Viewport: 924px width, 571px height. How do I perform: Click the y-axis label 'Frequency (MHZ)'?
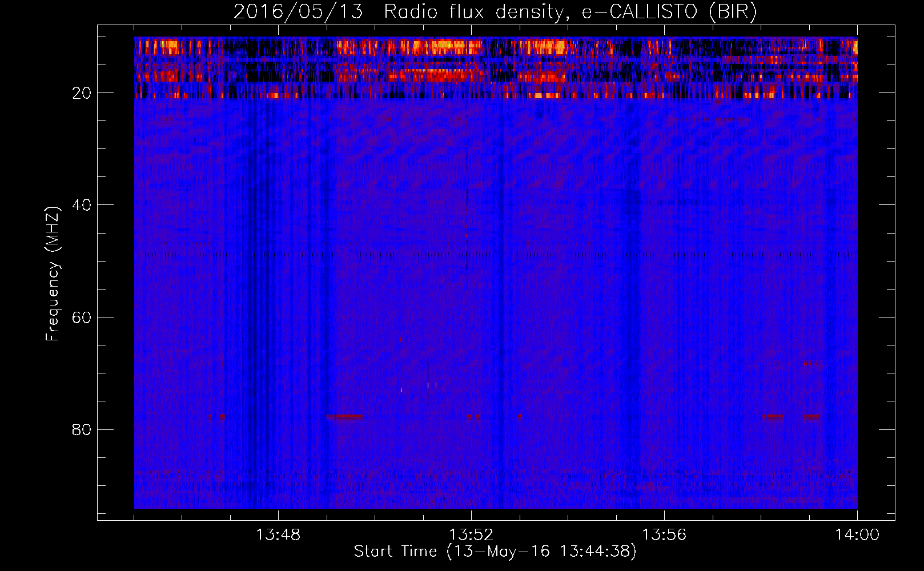(53, 274)
